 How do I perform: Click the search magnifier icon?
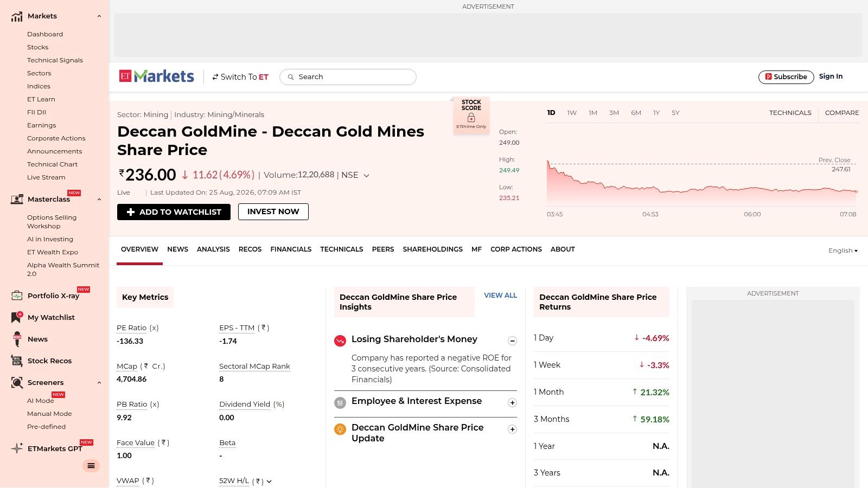(291, 77)
